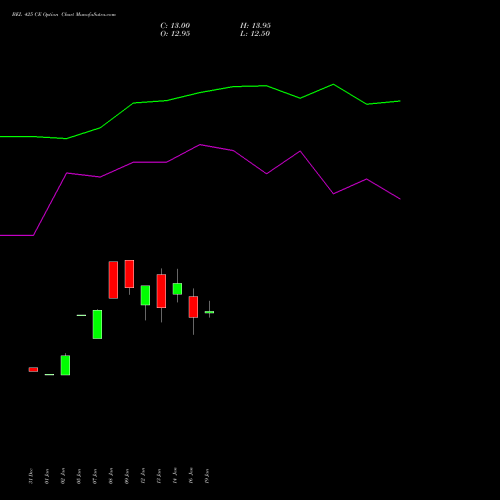Click the '31 Dec' date axis label

31,476
